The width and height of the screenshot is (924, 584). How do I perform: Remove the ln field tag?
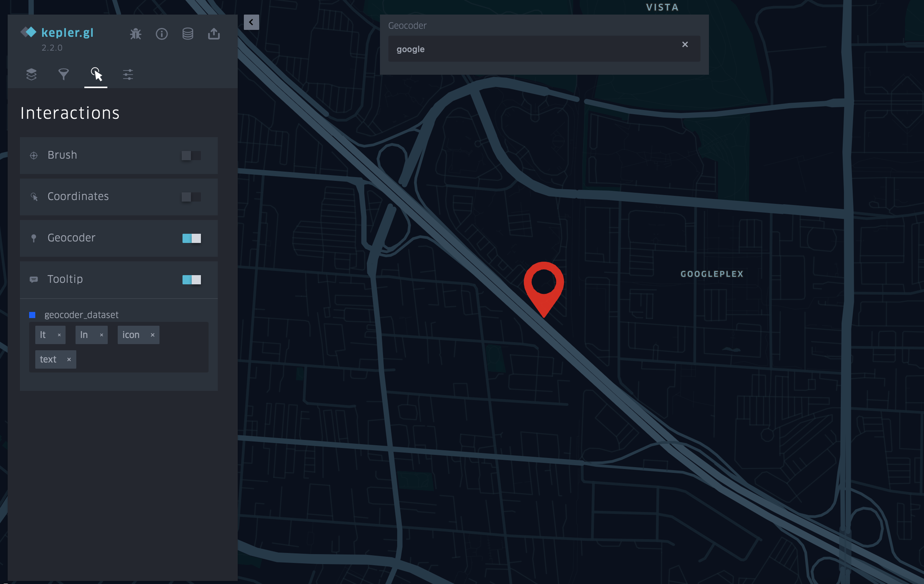coord(101,335)
